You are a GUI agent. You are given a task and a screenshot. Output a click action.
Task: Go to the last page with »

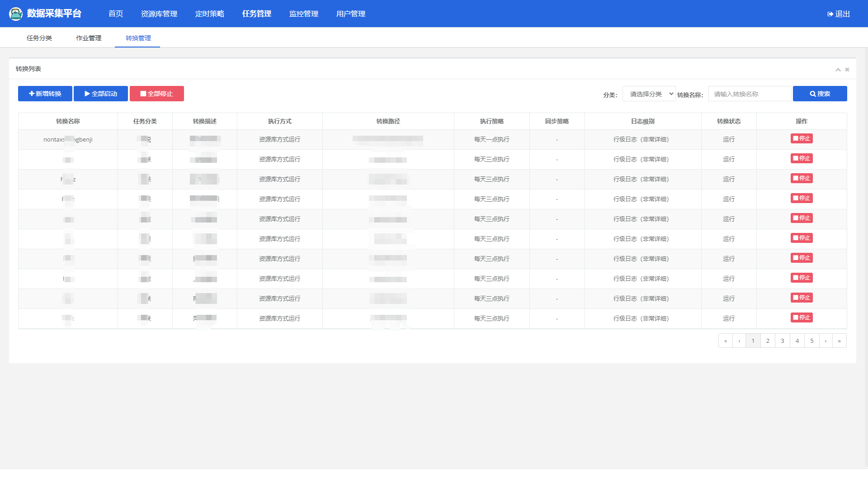click(840, 341)
